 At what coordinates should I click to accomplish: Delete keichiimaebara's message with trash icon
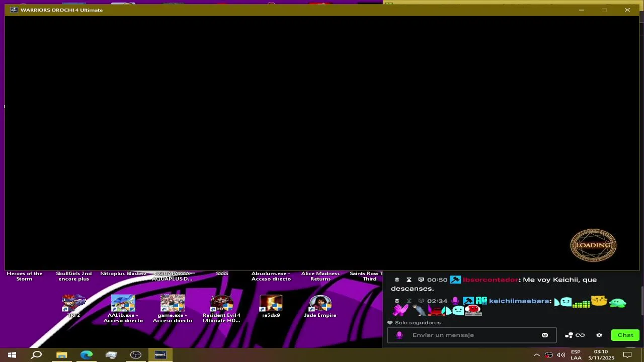397,301
